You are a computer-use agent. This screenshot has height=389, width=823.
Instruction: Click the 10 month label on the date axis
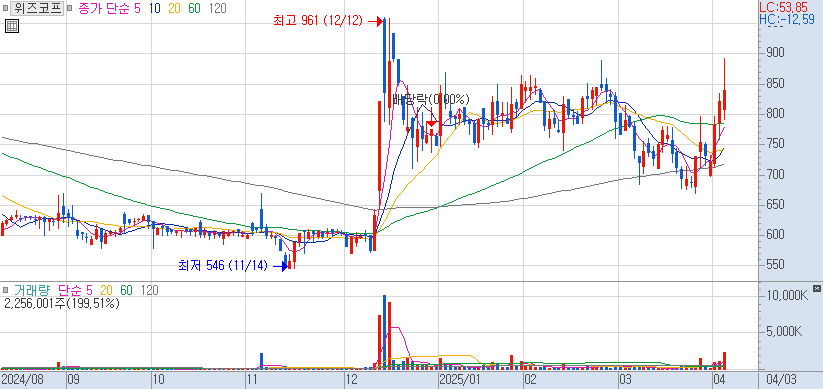(x=158, y=380)
